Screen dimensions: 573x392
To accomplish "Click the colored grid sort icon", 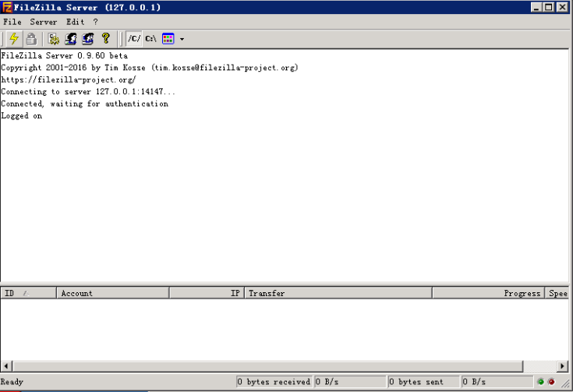I will tap(168, 39).
